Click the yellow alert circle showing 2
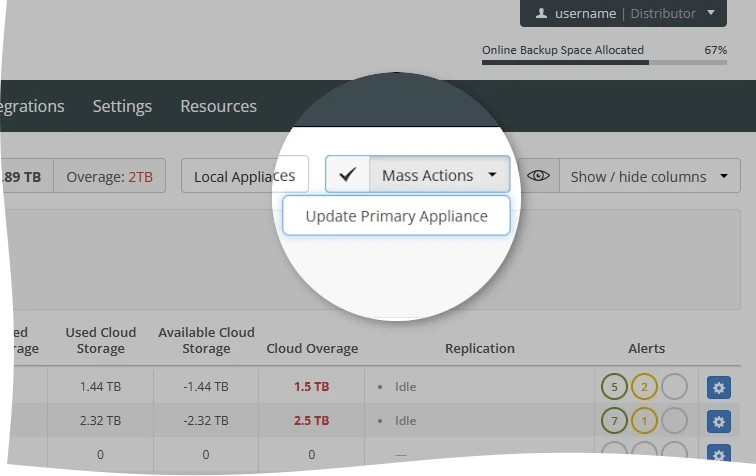The width and height of the screenshot is (756, 476). (644, 386)
